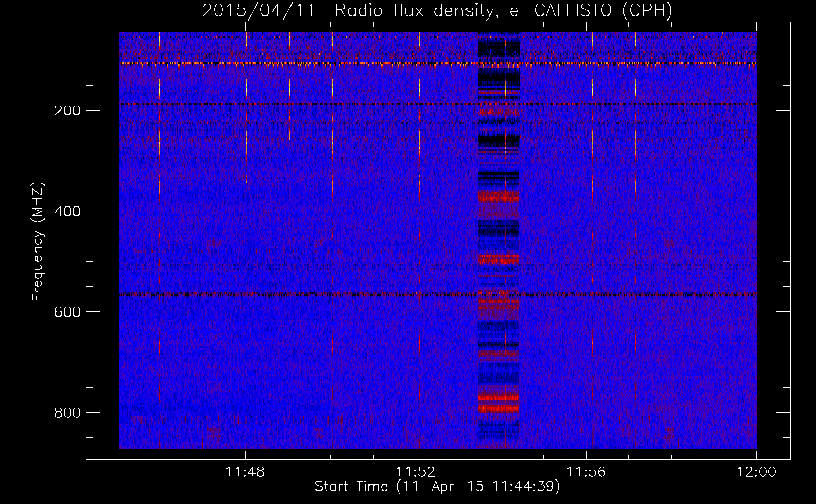
Task: Click the 200 frequency tick label
Action: (68, 111)
